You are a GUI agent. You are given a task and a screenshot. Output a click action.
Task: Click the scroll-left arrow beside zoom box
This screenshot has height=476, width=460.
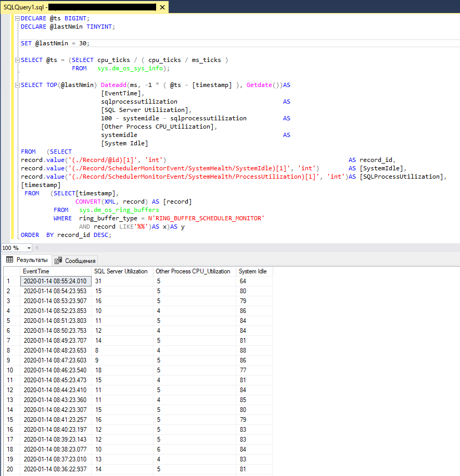pos(37,248)
